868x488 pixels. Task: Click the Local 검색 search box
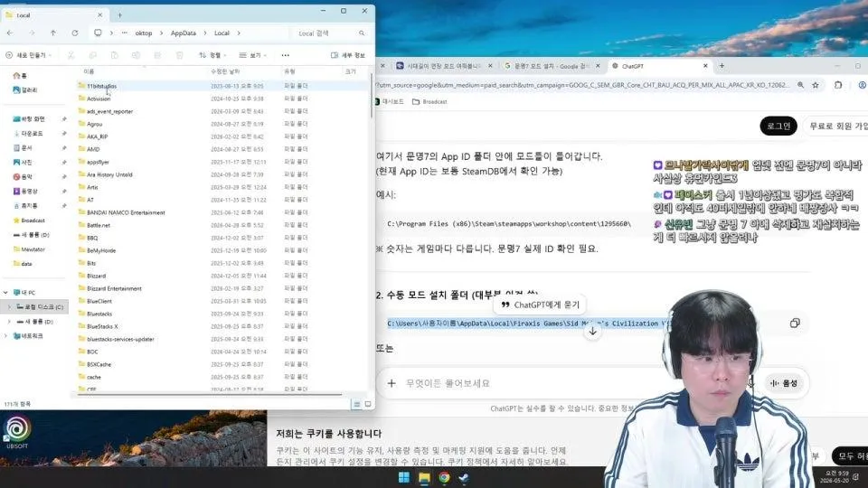coord(326,33)
